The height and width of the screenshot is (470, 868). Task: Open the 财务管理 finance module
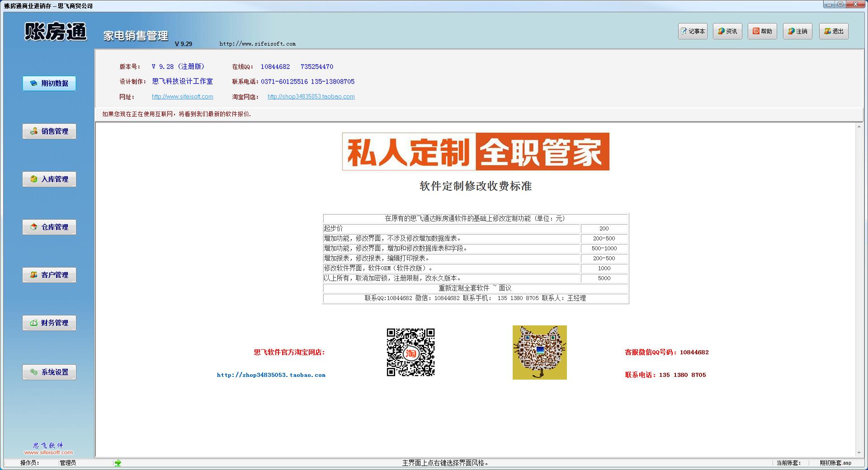tap(49, 323)
